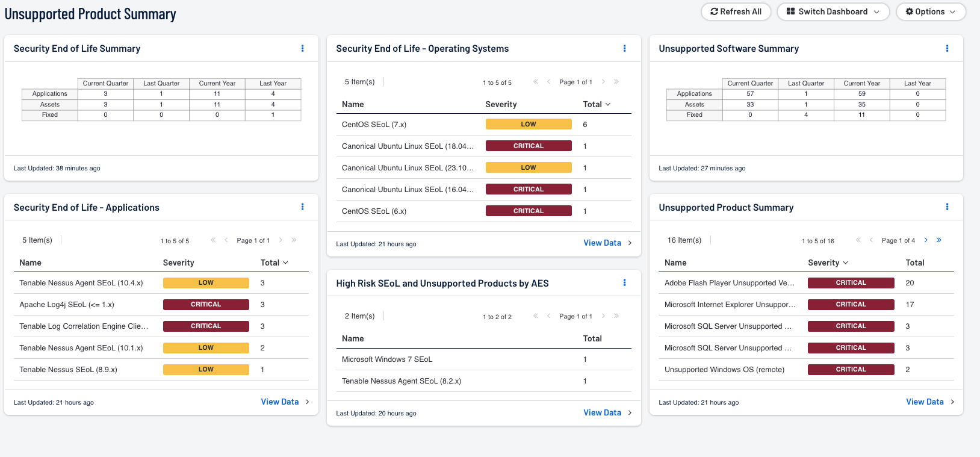Click previous page arrow in High Risk SEoL widget

click(x=548, y=316)
